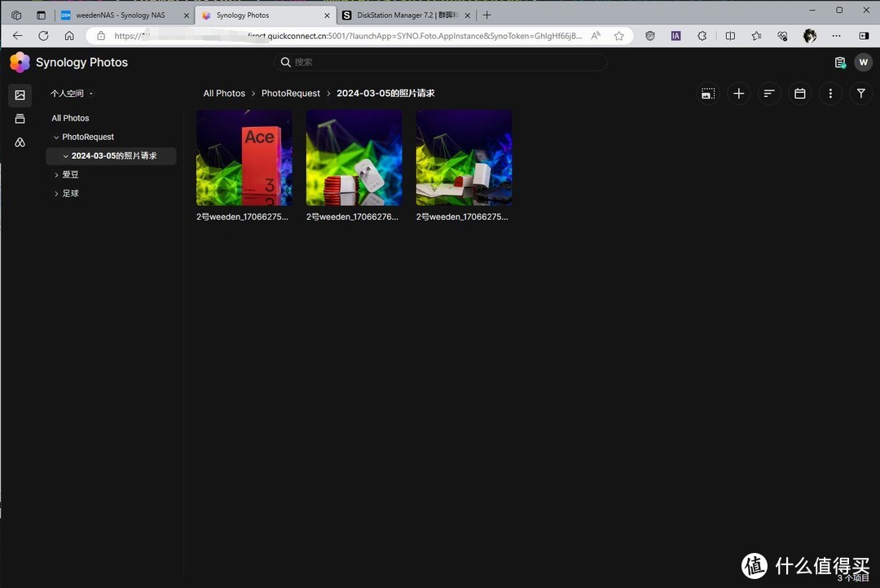The height and width of the screenshot is (588, 880).
Task: Open the calendar timeline view icon
Action: coord(800,94)
